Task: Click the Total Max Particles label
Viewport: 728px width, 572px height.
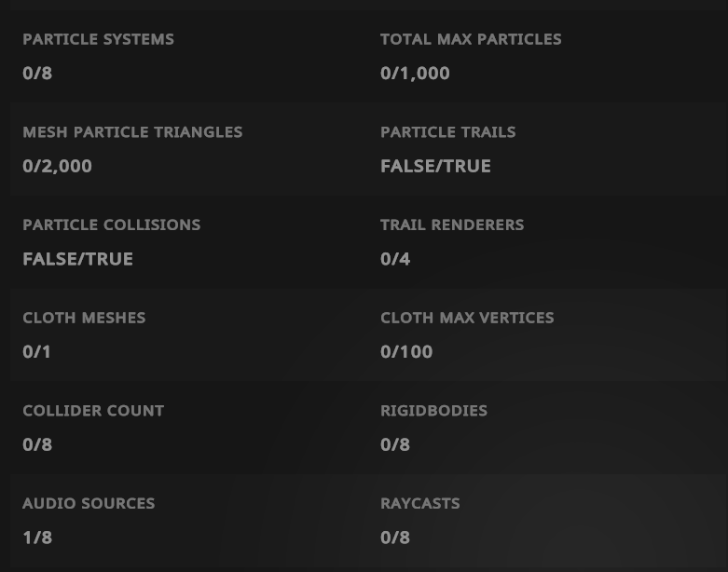Action: (471, 39)
